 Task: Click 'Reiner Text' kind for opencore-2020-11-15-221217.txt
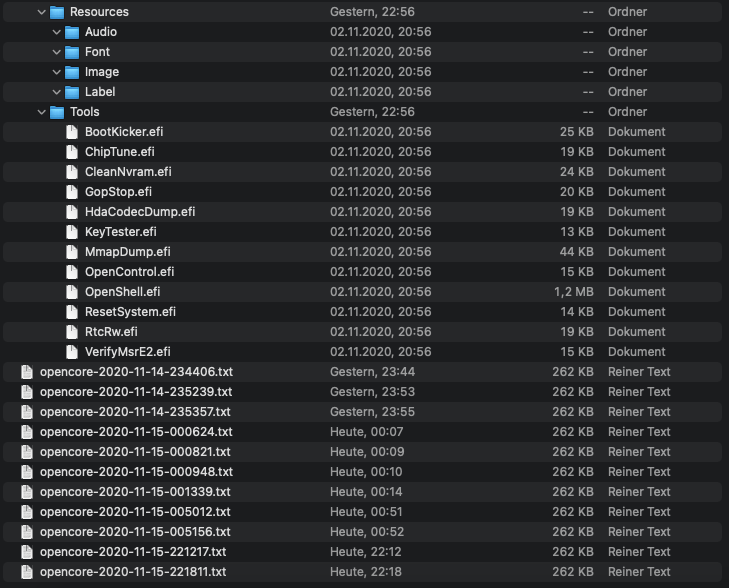pyautogui.click(x=639, y=552)
